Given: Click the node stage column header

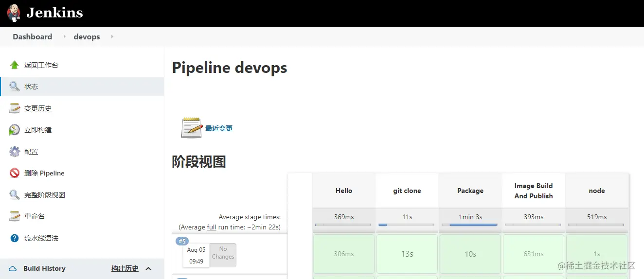Looking at the screenshot, I should [597, 191].
